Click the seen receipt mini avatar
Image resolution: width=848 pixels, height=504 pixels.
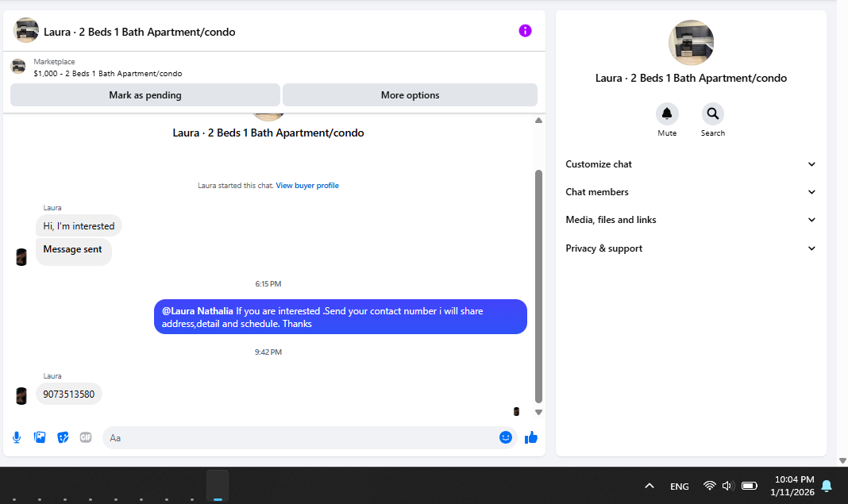click(x=516, y=411)
